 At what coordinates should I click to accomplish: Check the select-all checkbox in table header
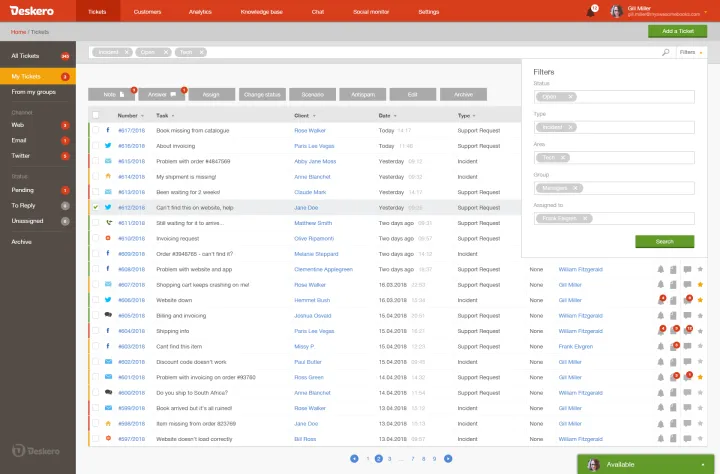(x=96, y=115)
